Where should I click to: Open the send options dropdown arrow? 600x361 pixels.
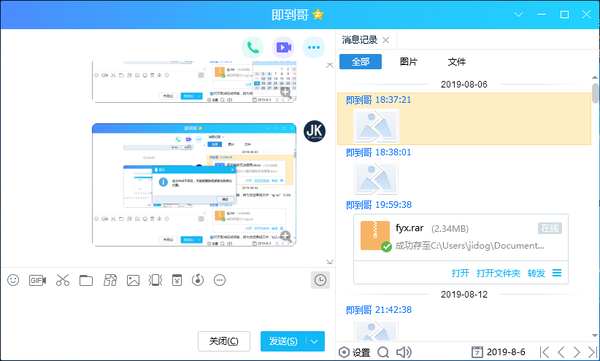pos(315,341)
